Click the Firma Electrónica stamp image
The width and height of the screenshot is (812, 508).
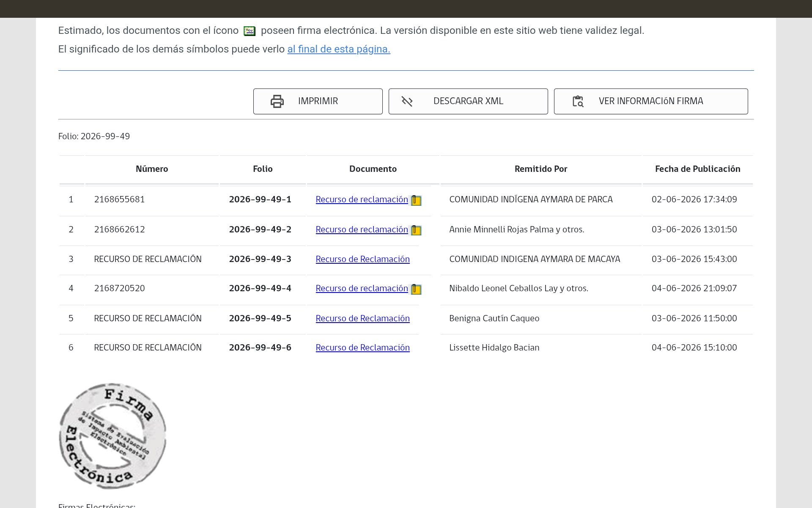pyautogui.click(x=112, y=436)
